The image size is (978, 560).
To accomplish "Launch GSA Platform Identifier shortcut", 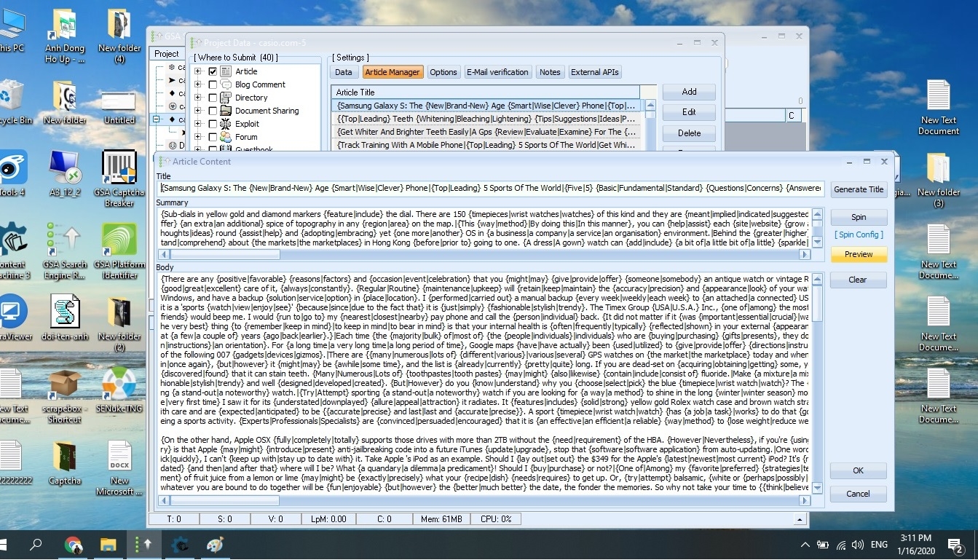I will (x=119, y=251).
